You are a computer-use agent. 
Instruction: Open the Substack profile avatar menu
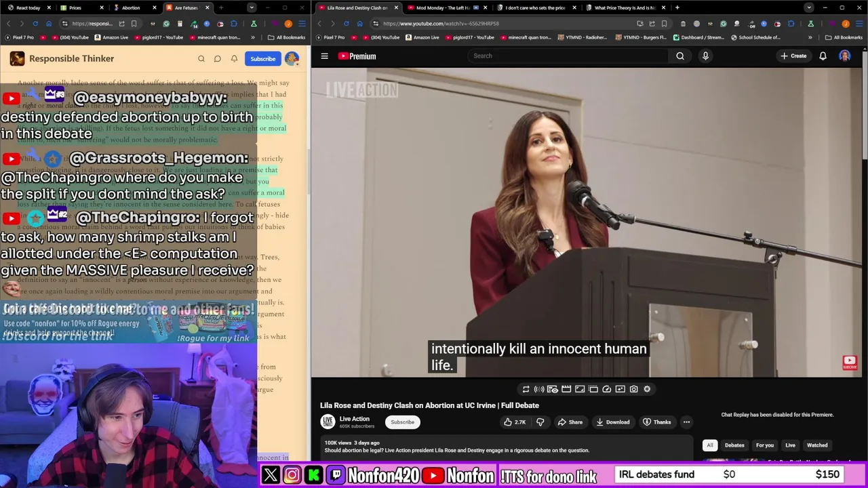[x=292, y=59]
